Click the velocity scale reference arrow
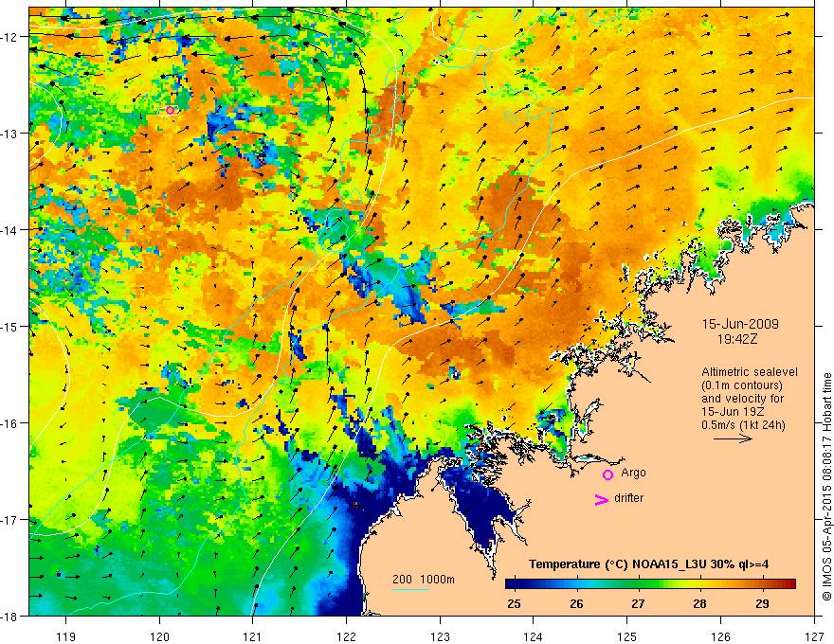 [x=733, y=438]
